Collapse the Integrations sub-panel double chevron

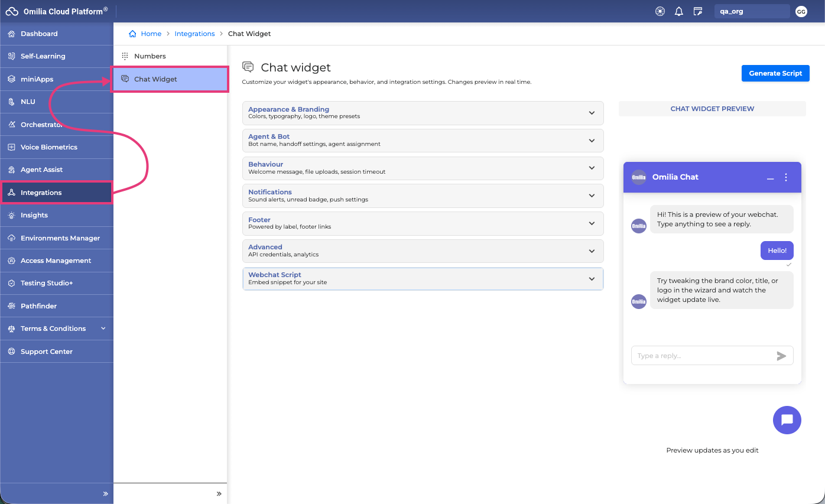coord(219,493)
